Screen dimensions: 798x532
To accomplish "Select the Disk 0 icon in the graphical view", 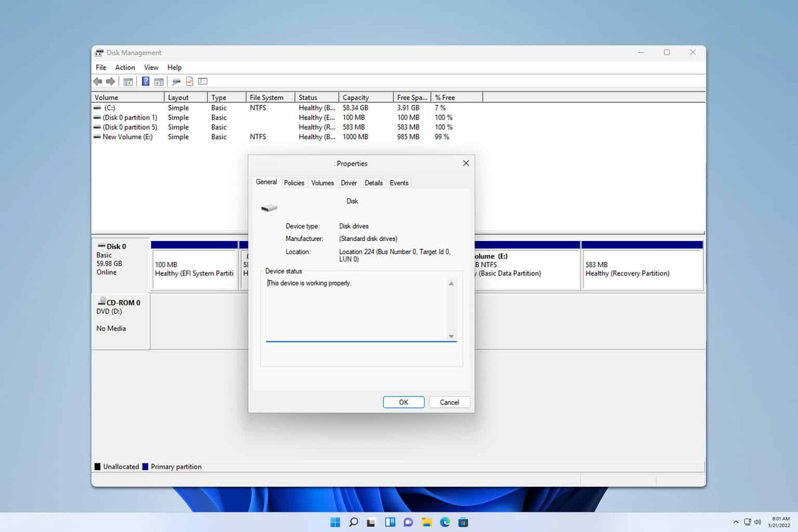I will [x=101, y=246].
